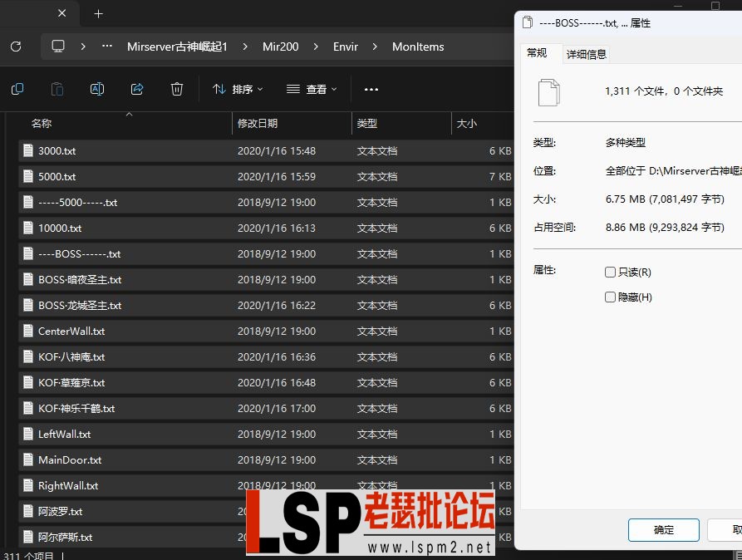Screen dimensions: 742x560
Task: Open a new Explorer tab with plus
Action: pyautogui.click(x=98, y=14)
